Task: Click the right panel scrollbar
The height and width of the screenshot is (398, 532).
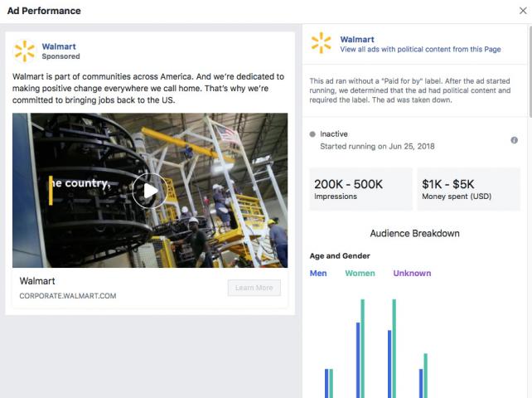Action: coord(529,75)
